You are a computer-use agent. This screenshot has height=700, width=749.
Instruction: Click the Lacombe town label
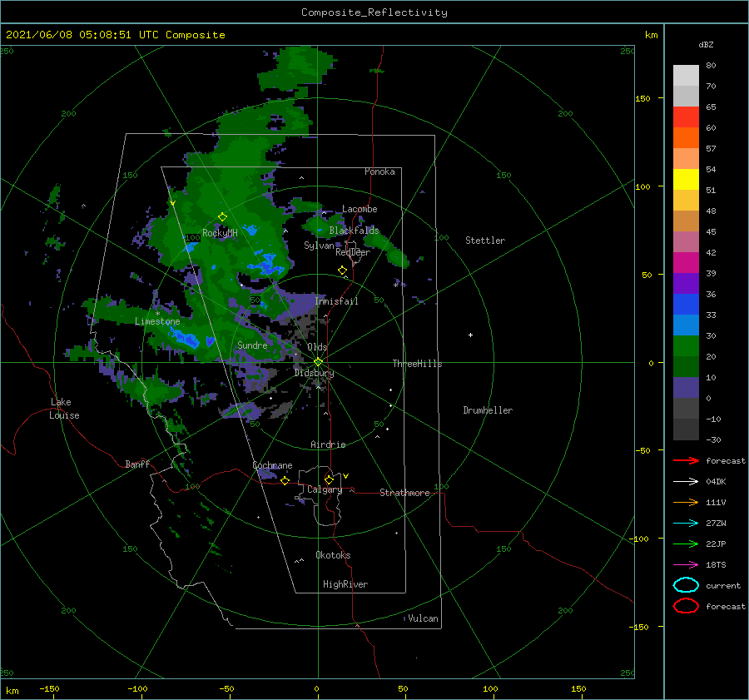pyautogui.click(x=360, y=209)
